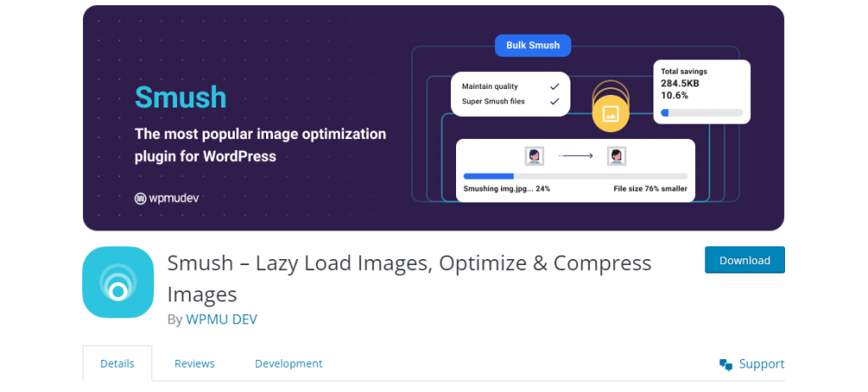Click the Support speech bubbles icon
The image size is (868, 392).
pos(726,364)
